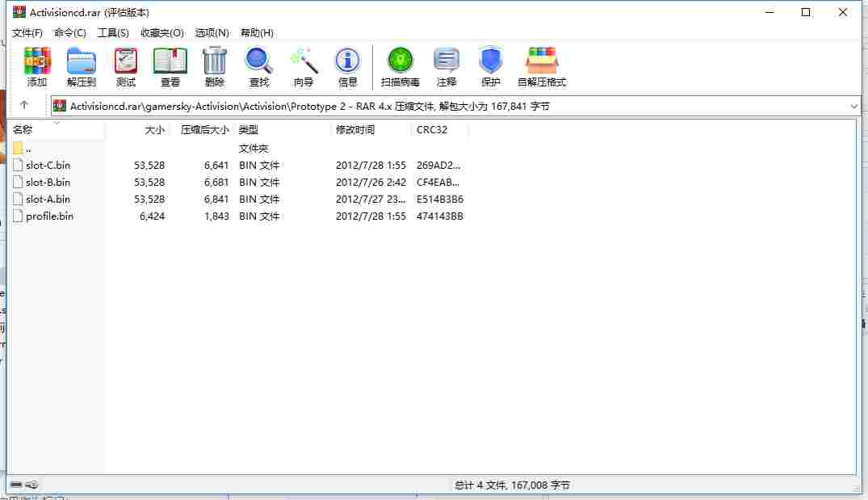The image size is (868, 500).
Task: Open the Tools (工具) menu
Action: click(113, 32)
